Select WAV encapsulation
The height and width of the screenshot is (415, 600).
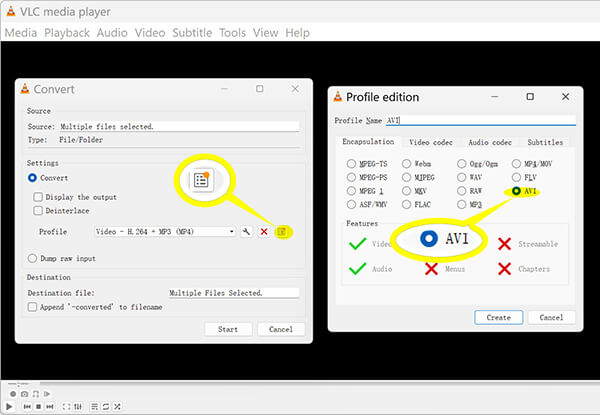pyautogui.click(x=461, y=177)
